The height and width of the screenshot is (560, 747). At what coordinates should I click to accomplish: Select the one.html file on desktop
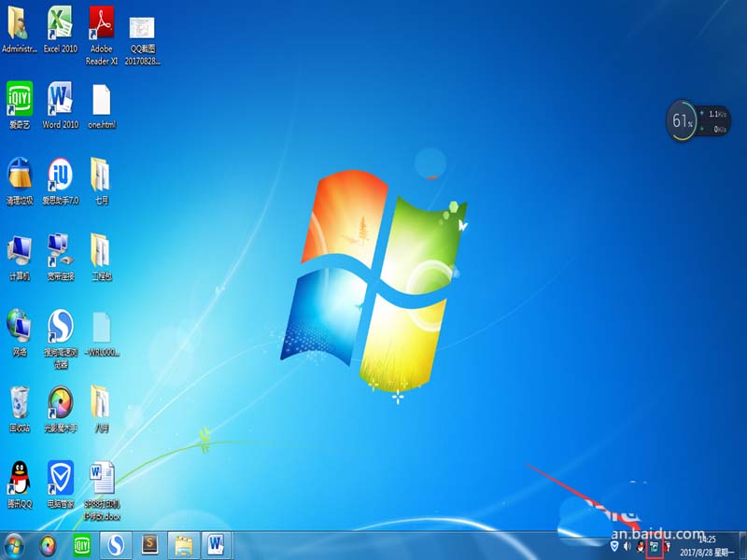[x=102, y=105]
